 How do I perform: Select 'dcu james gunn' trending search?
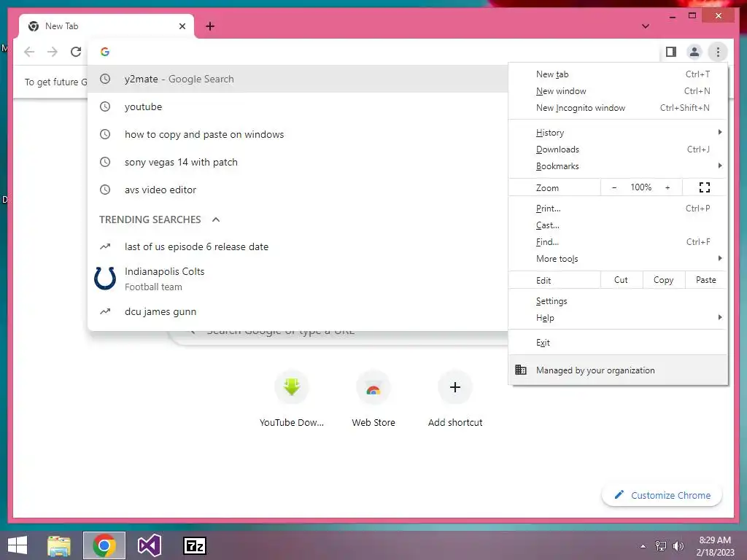(298, 311)
